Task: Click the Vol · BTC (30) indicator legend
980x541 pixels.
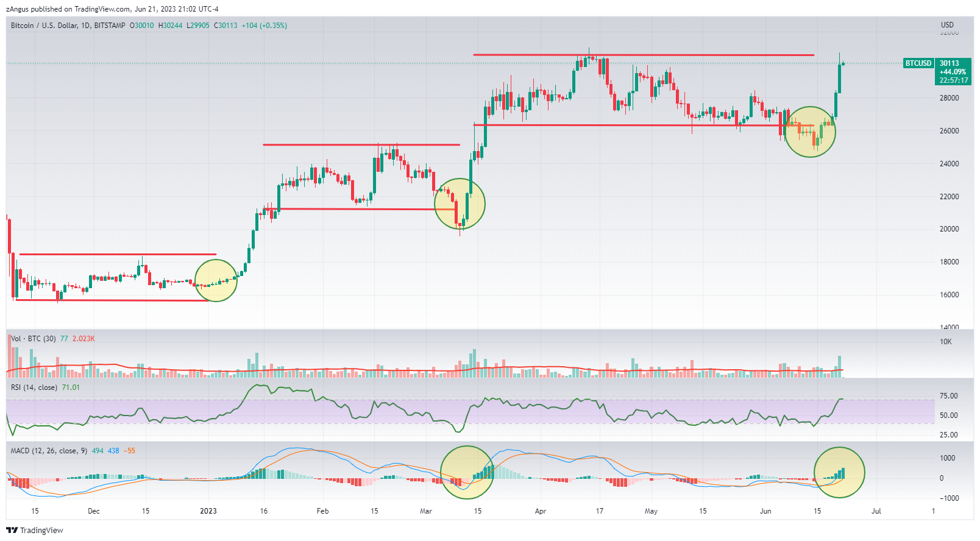Action: point(34,339)
